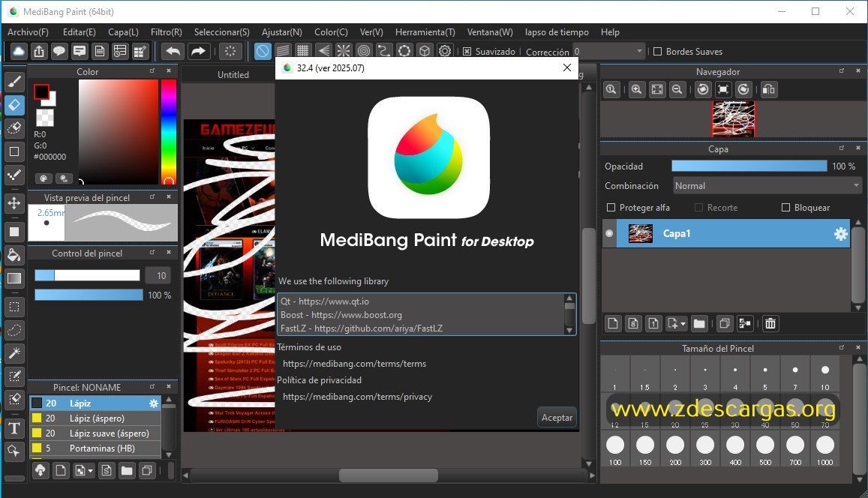Adjust the layer Opacidad slider
Viewport: 868px width, 498px height.
coord(749,166)
